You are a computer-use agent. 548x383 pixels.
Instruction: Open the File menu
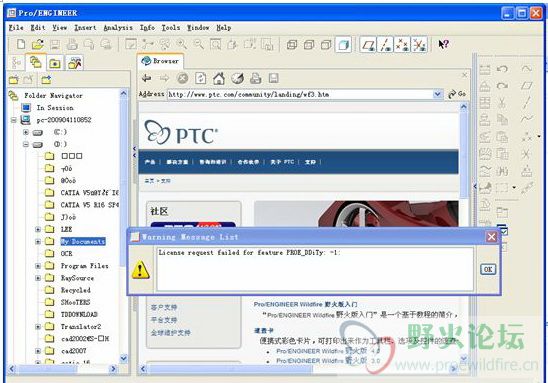point(16,28)
